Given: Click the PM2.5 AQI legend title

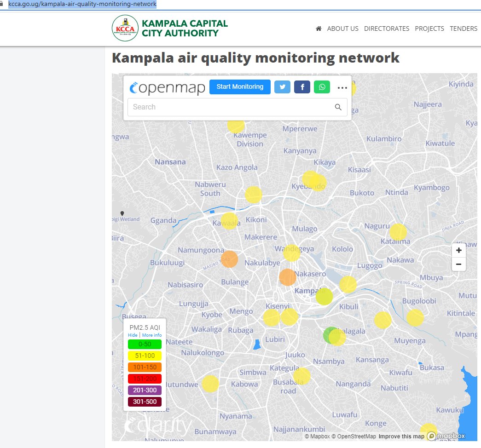Looking at the screenshot, I should (x=145, y=327).
